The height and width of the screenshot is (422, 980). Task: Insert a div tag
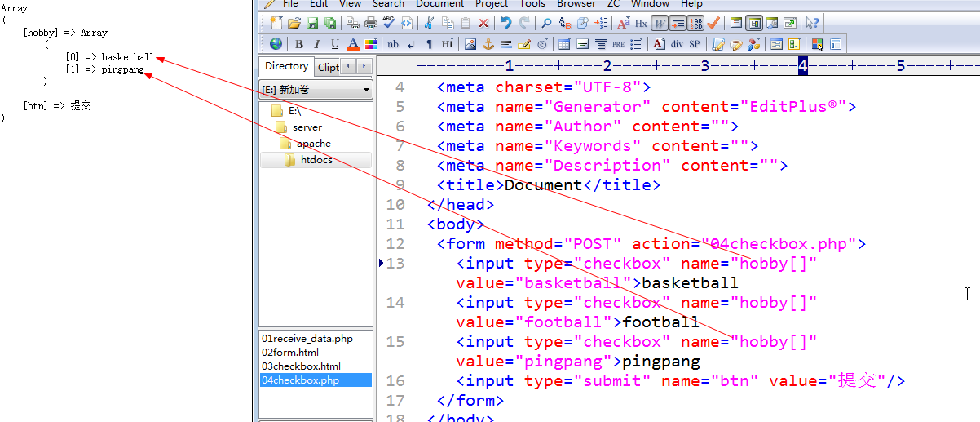677,44
